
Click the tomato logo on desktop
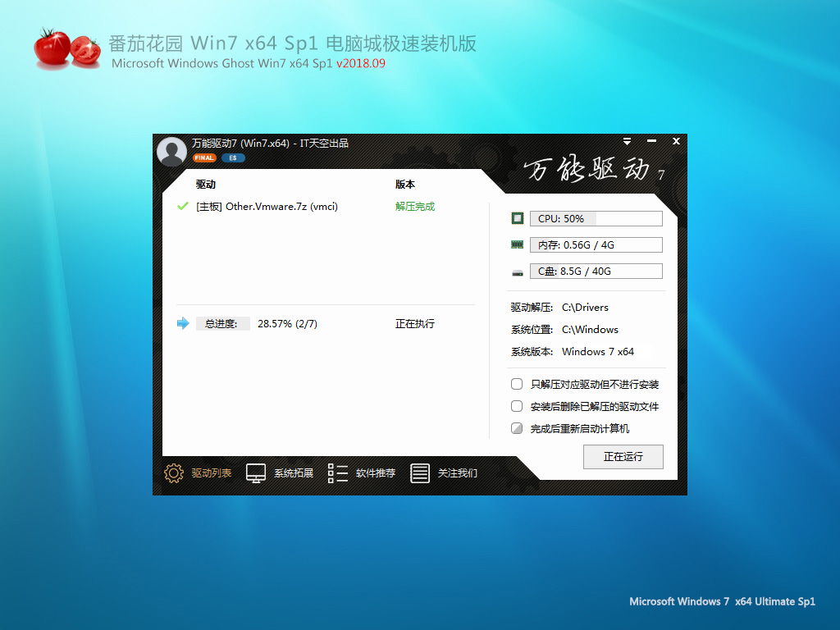pyautogui.click(x=67, y=49)
